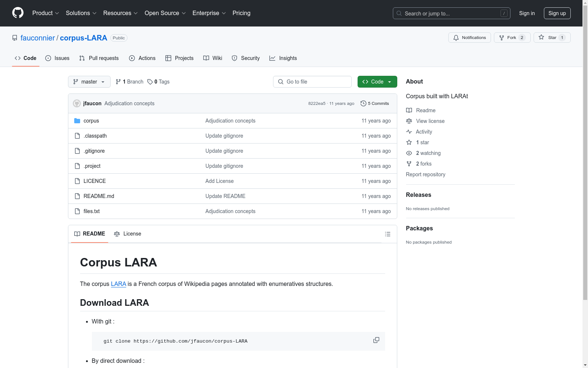Open the Pricing page

pos(241,13)
